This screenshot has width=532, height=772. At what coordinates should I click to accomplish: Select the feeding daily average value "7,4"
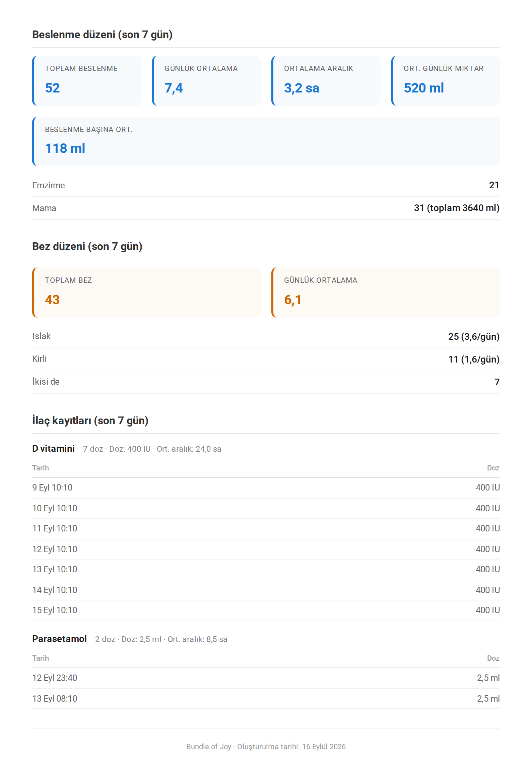click(x=174, y=88)
